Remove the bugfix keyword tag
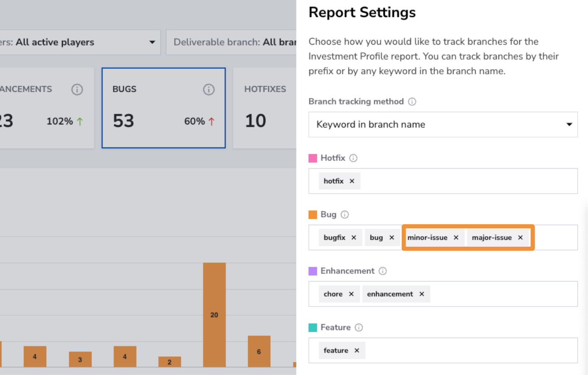This screenshot has width=588, height=375. point(354,237)
